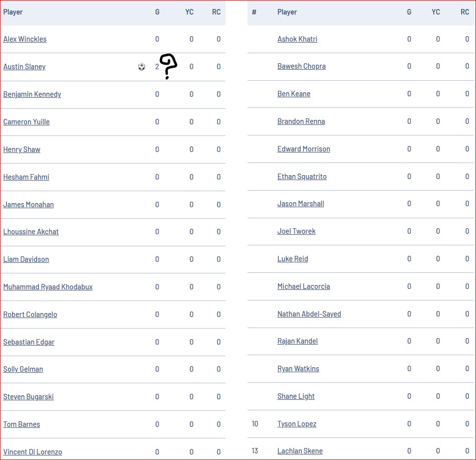476x460 pixels.
Task: Open Ethan Squatrito player link
Action: tap(302, 177)
